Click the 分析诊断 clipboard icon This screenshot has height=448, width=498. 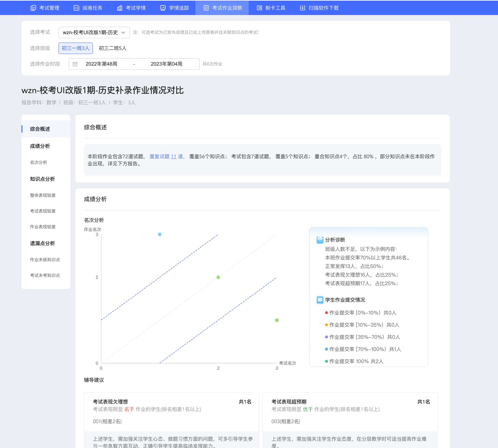(x=320, y=240)
